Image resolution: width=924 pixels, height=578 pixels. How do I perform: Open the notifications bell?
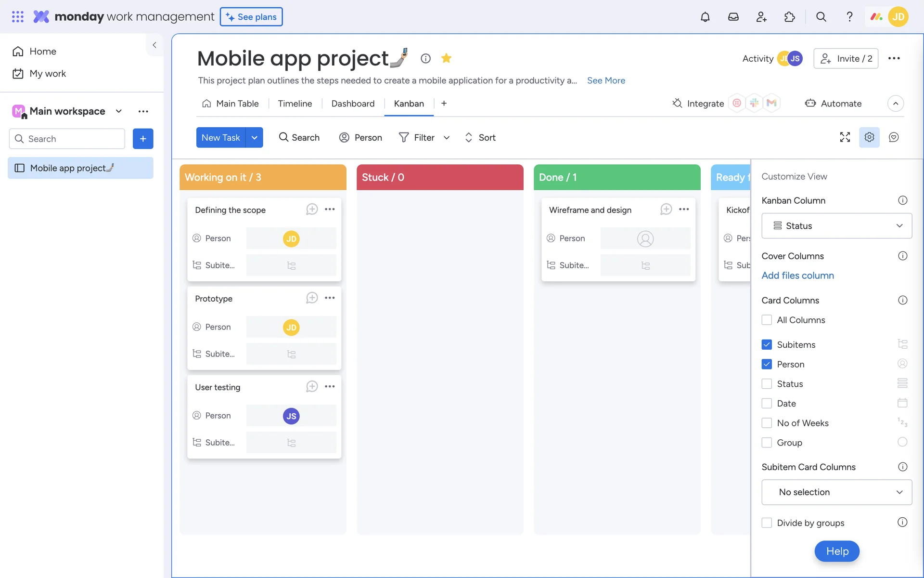705,17
